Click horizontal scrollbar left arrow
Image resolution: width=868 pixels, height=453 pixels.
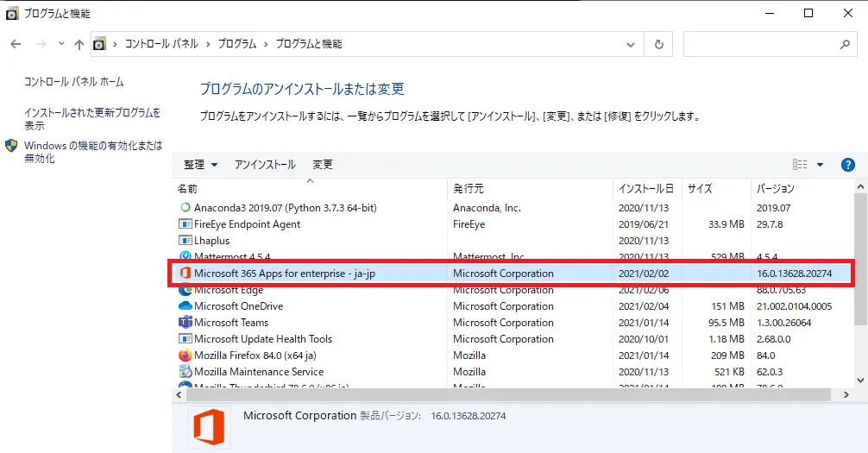[179, 395]
